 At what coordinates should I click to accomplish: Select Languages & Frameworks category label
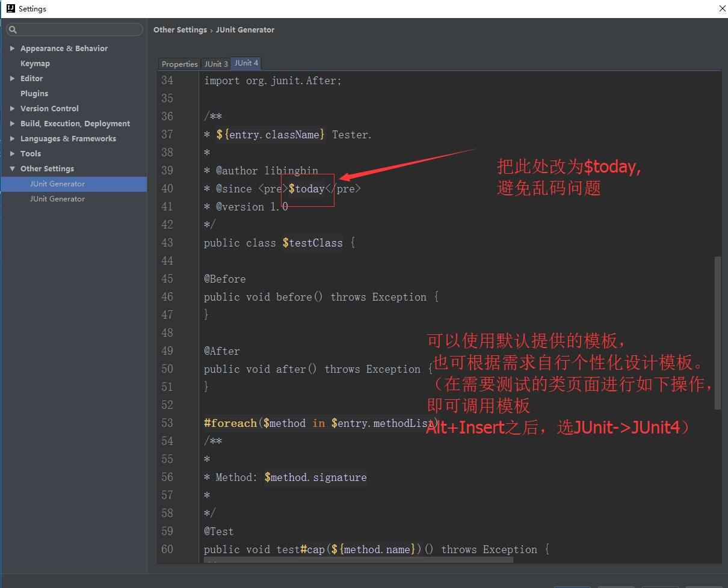point(68,138)
